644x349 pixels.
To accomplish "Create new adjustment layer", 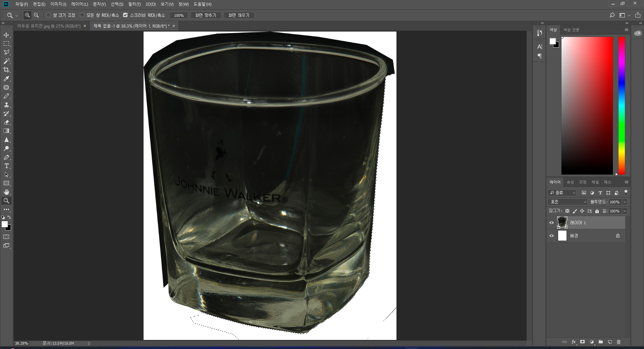I will tap(592, 342).
